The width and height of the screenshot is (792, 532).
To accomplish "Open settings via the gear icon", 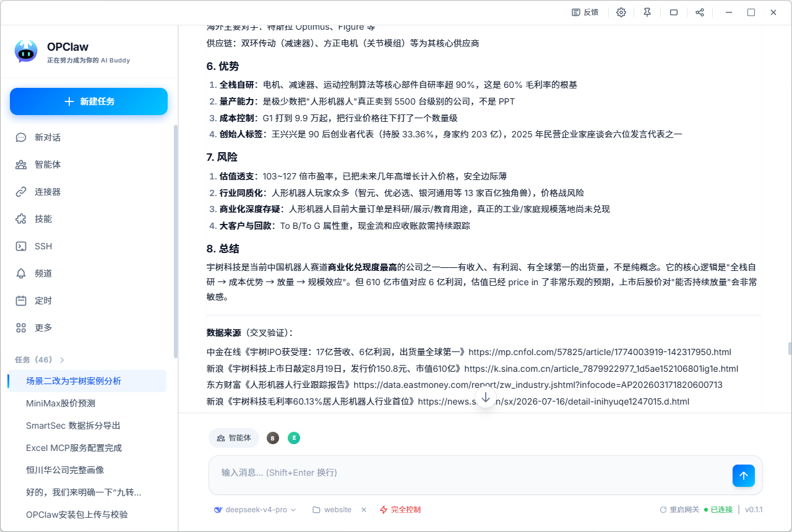I will pyautogui.click(x=621, y=12).
